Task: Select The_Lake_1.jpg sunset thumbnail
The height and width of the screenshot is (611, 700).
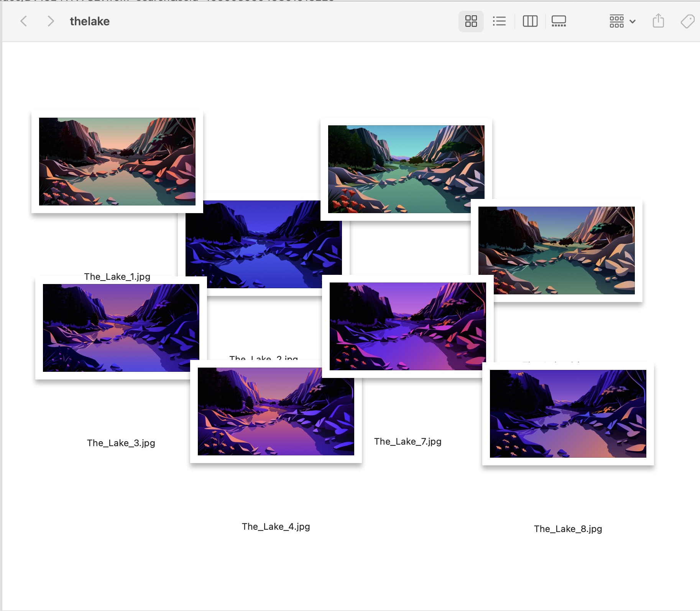Action: point(117,161)
